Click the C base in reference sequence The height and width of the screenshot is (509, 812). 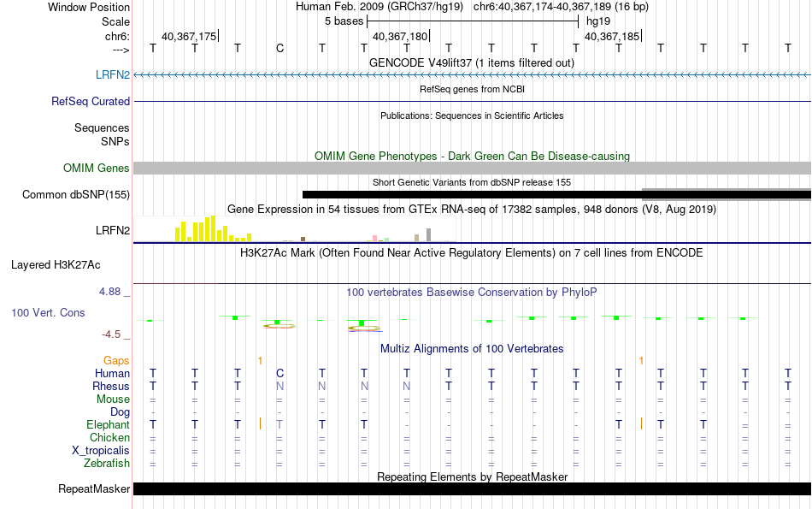tap(279, 49)
